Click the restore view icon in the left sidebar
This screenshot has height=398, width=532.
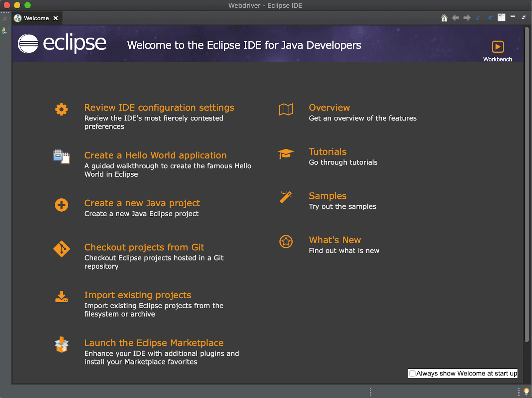pos(5,19)
